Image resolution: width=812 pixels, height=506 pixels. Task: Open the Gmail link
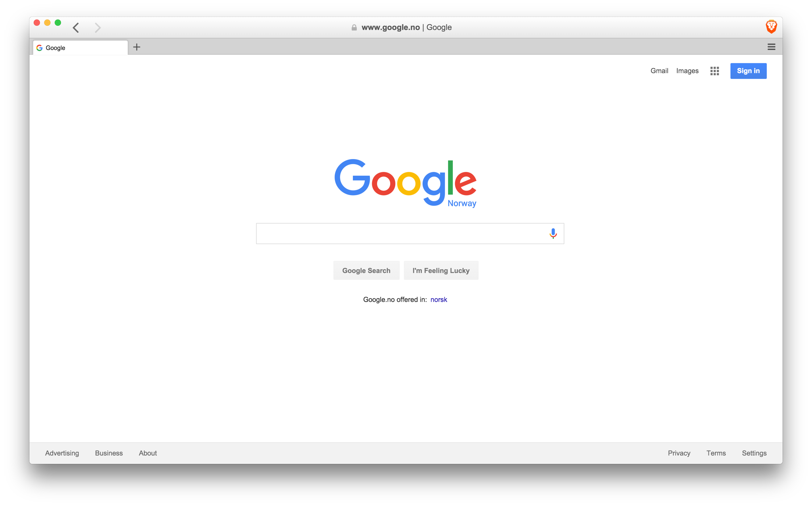tap(659, 71)
